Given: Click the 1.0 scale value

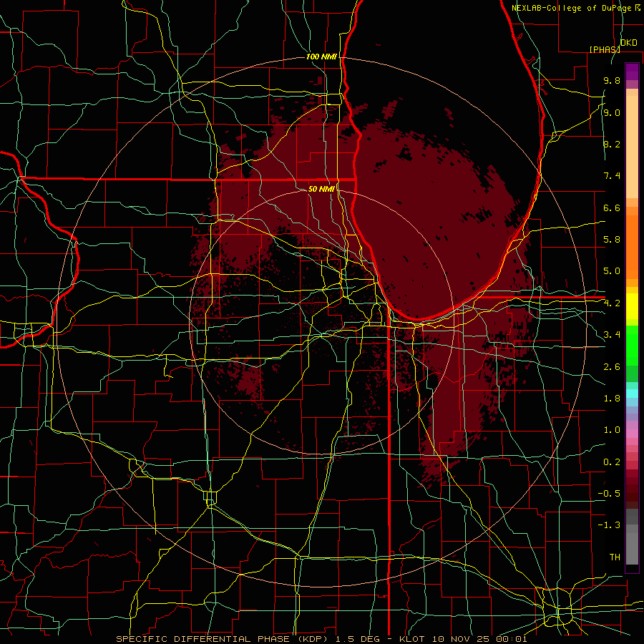Looking at the screenshot, I should coord(612,430).
